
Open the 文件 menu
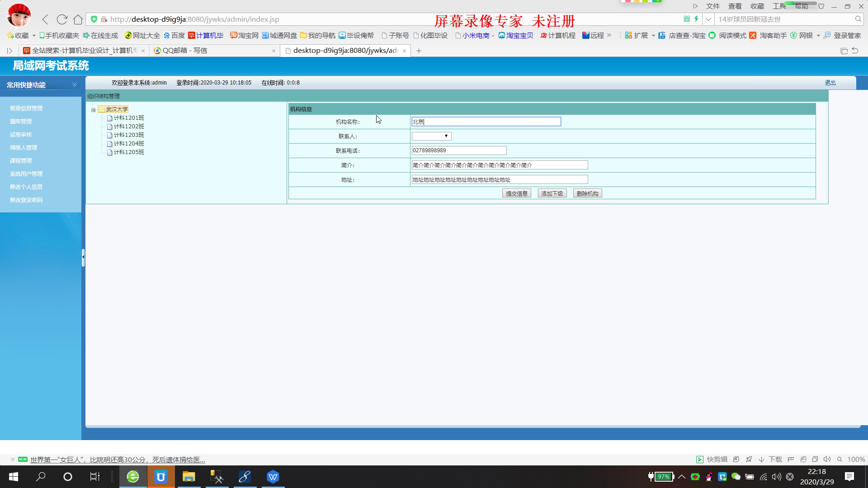713,6
